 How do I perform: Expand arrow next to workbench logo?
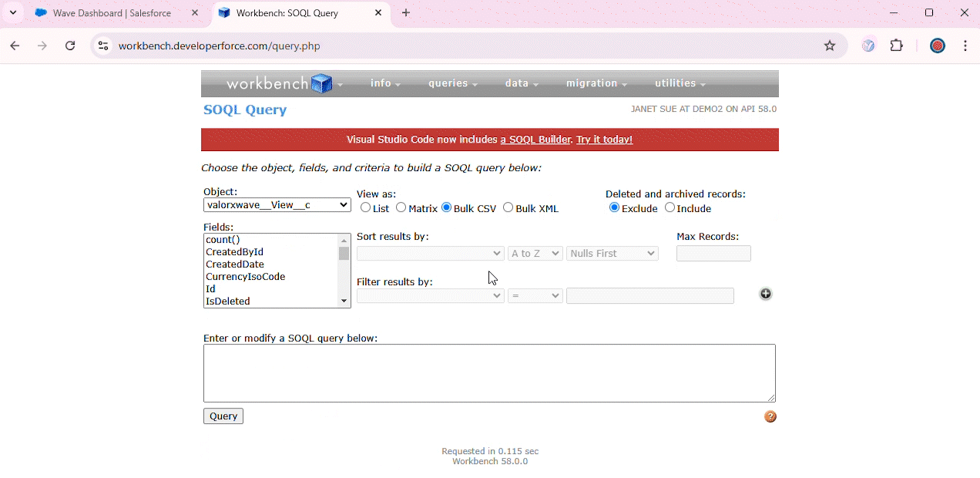[x=340, y=85]
